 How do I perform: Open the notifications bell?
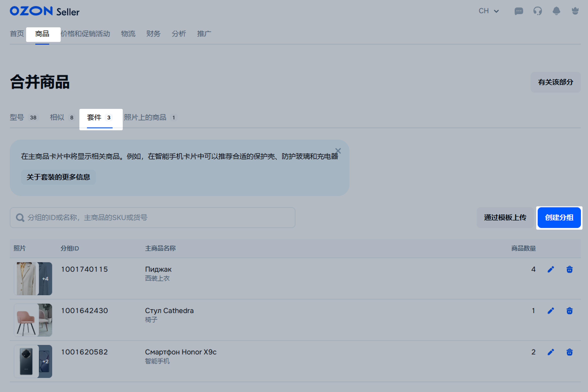coord(556,11)
